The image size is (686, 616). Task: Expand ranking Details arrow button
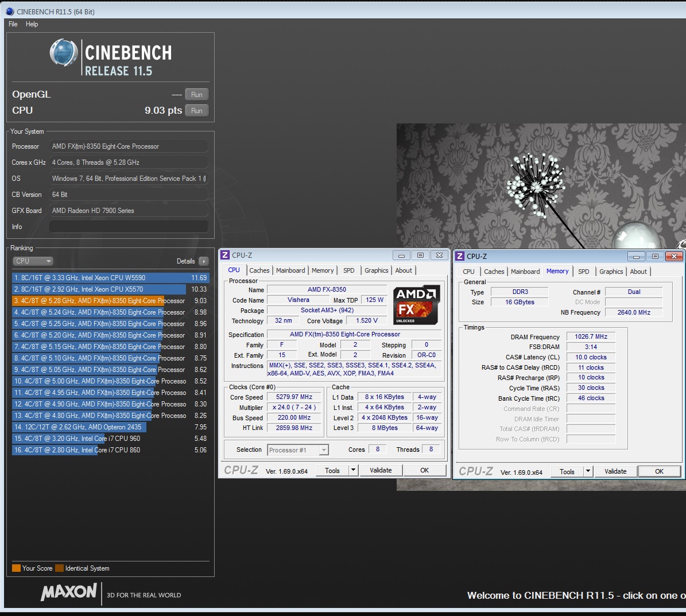203,261
